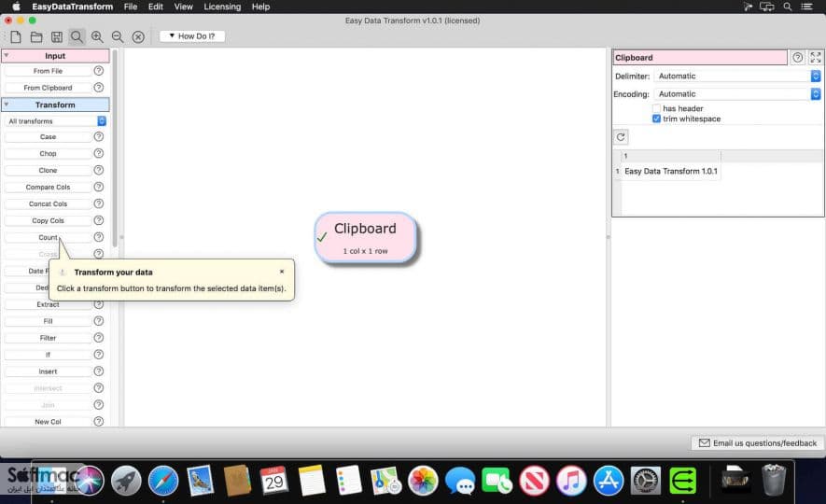
Task: Open System Preferences from the Dock
Action: click(646, 481)
